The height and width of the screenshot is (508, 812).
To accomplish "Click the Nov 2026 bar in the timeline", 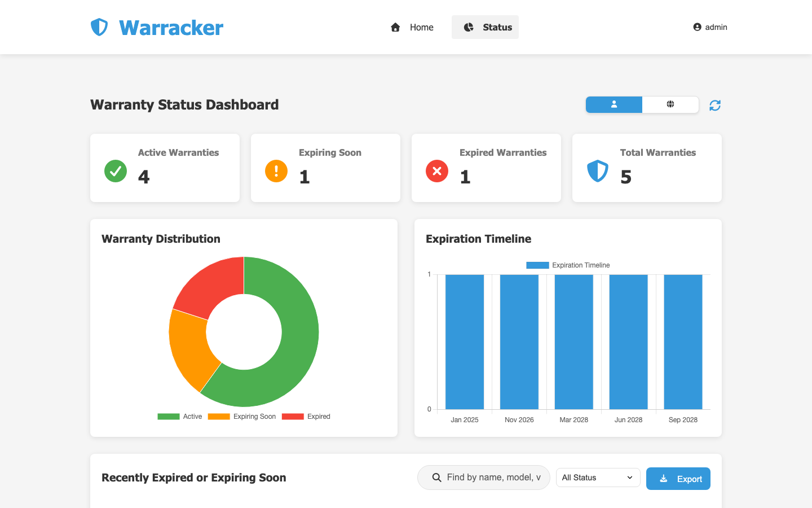I will [x=519, y=342].
